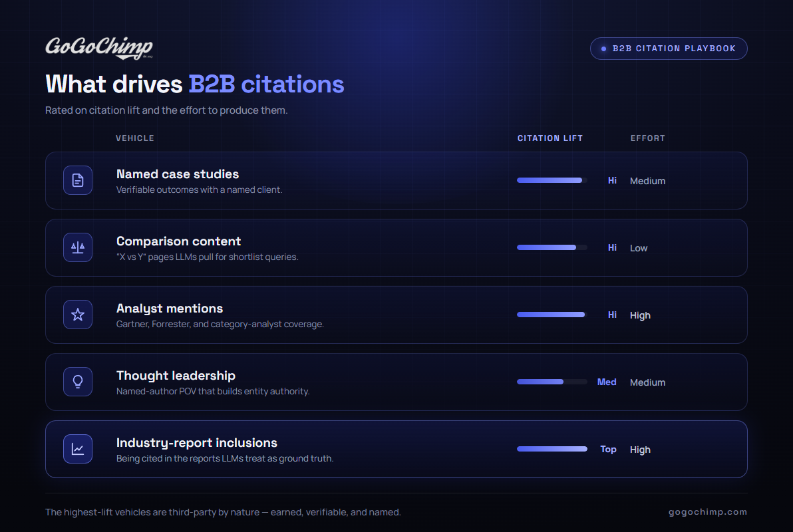The height and width of the screenshot is (532, 793).
Task: Select the Industry-report inclusions title
Action: [197, 443]
